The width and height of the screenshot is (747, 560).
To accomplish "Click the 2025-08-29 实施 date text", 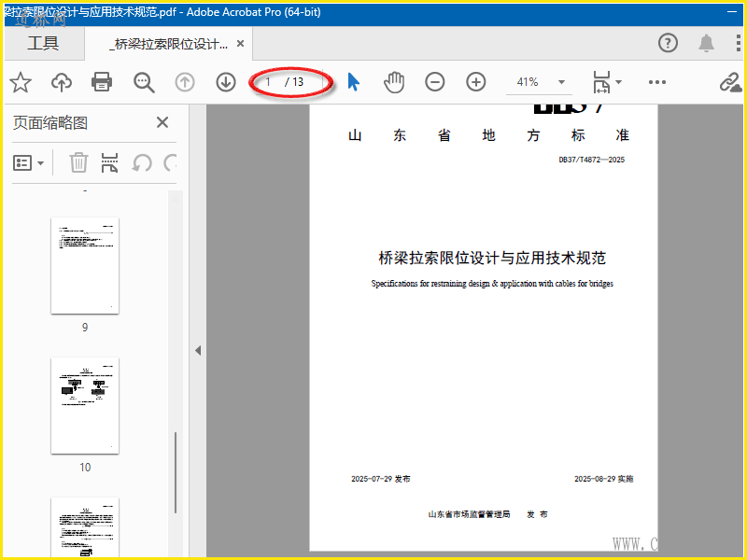I will coord(603,479).
